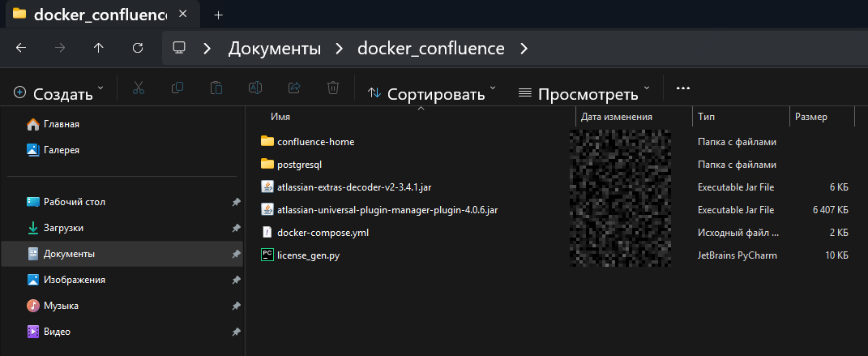
Task: Sort by the Размер column header
Action: coord(811,117)
